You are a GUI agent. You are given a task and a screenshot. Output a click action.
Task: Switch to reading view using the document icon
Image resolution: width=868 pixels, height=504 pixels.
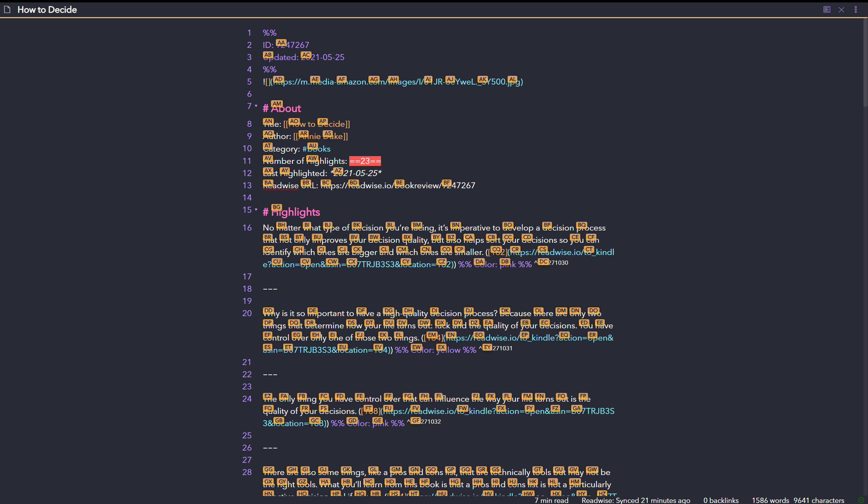tap(826, 9)
